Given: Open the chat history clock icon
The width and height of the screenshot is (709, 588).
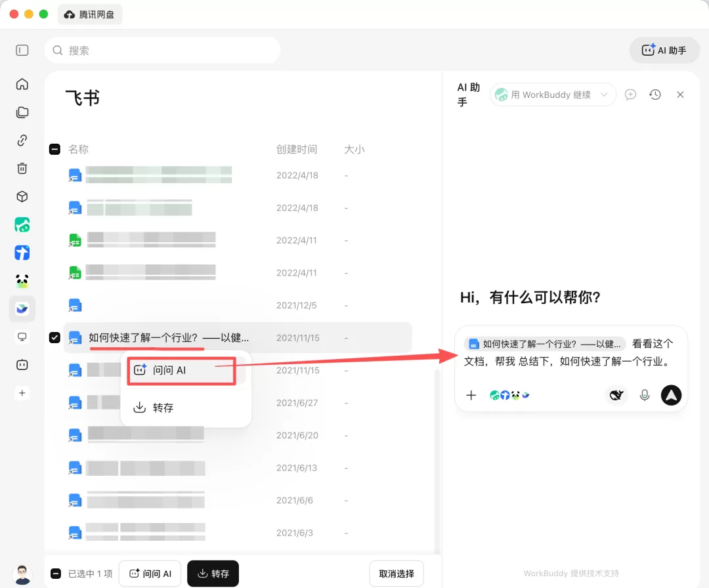Looking at the screenshot, I should [x=655, y=94].
